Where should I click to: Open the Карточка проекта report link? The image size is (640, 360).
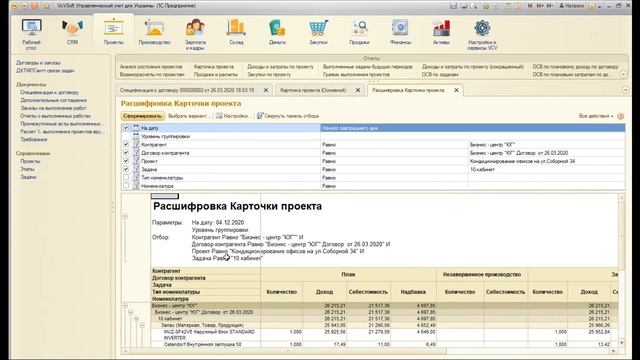pyautogui.click(x=213, y=67)
